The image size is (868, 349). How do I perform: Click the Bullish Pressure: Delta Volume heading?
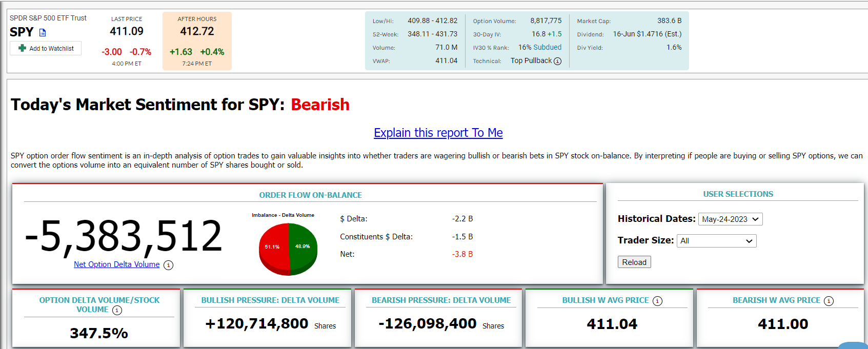click(270, 300)
